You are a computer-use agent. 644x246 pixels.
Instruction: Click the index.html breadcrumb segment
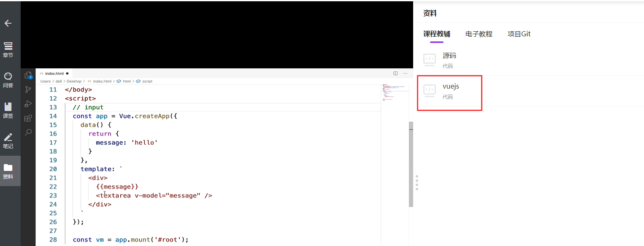pos(102,81)
